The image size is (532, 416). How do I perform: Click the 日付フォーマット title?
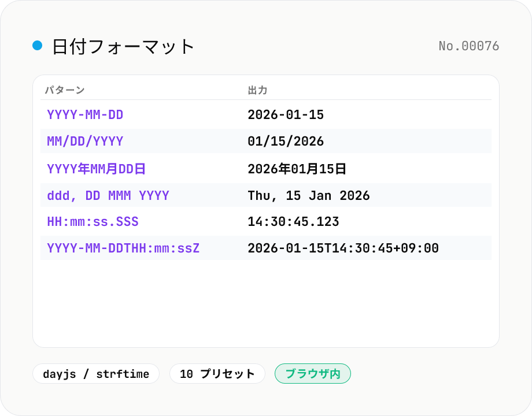pyautogui.click(x=123, y=46)
